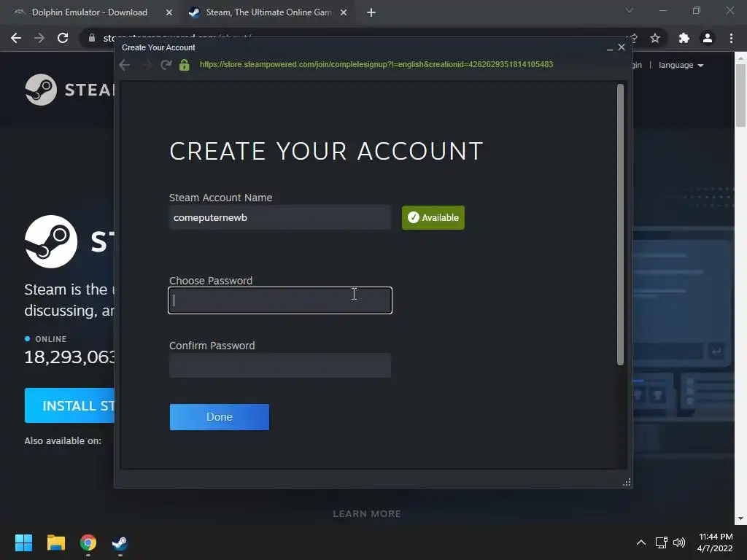Click the popup forward arrow icon

pos(146,65)
